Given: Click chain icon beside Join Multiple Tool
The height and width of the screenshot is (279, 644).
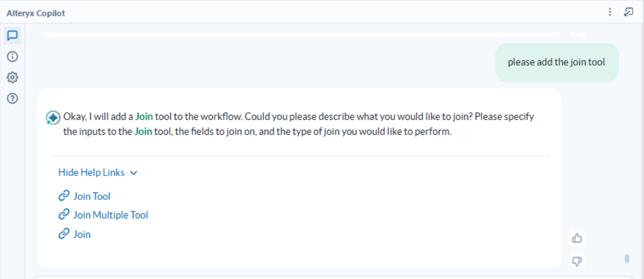Looking at the screenshot, I should 64,215.
